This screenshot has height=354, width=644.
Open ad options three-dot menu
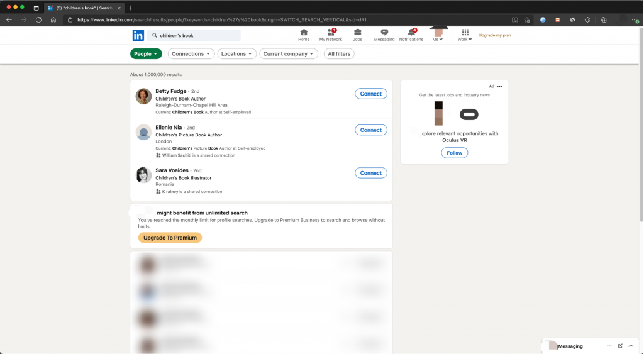500,86
